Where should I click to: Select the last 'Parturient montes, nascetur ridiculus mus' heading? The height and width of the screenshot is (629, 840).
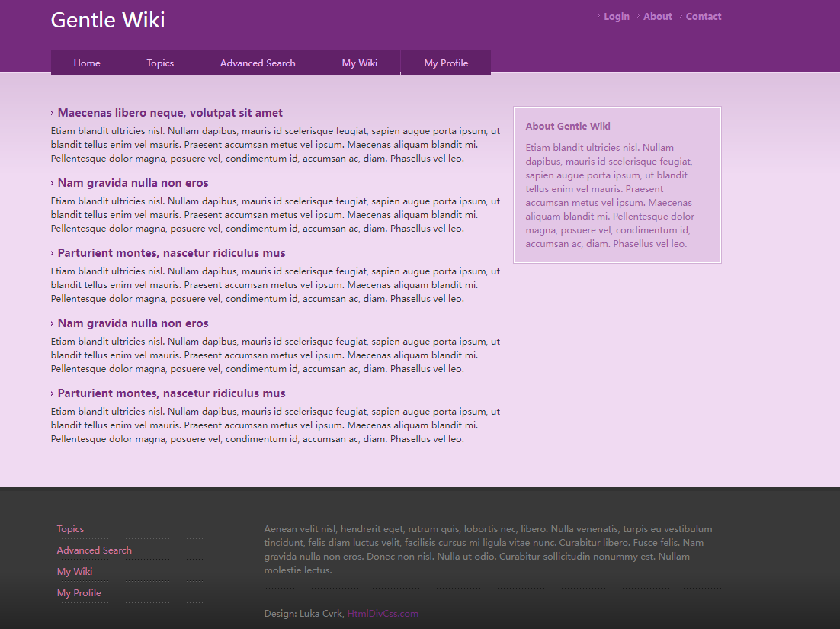pos(172,393)
